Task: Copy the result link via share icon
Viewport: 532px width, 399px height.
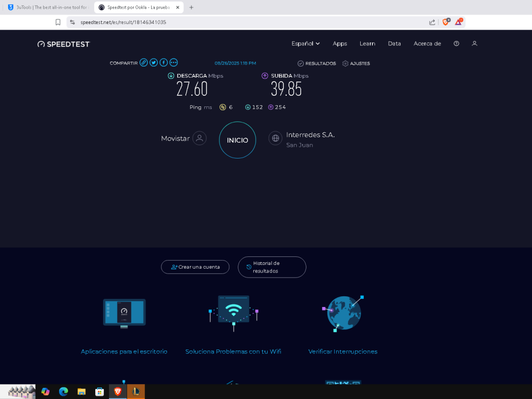Action: pyautogui.click(x=144, y=63)
